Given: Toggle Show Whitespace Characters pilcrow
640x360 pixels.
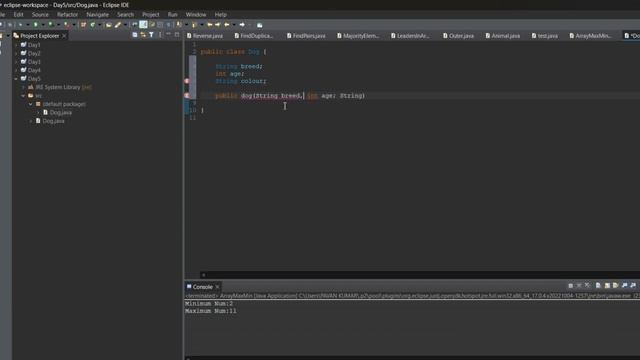Looking at the screenshot, I should pyautogui.click(x=168, y=25).
